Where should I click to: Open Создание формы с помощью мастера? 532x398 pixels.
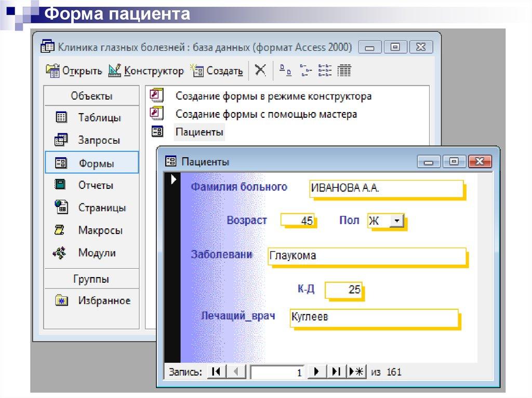click(x=266, y=114)
